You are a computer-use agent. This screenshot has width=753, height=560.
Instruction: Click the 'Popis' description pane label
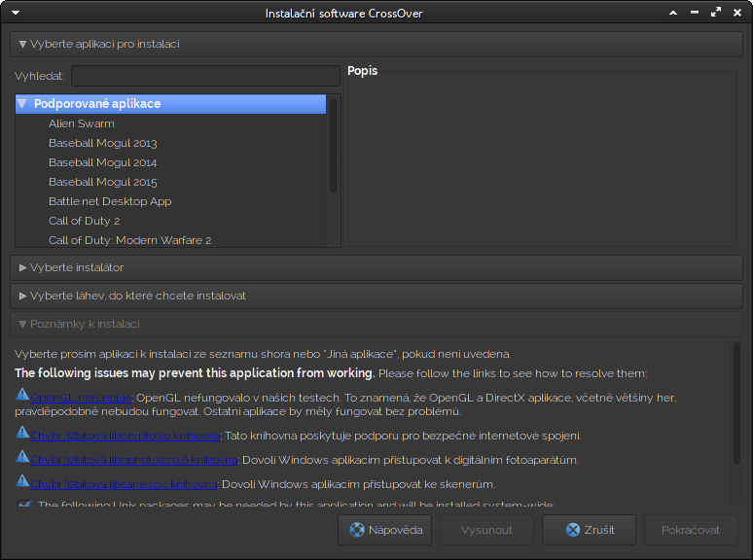[362, 71]
